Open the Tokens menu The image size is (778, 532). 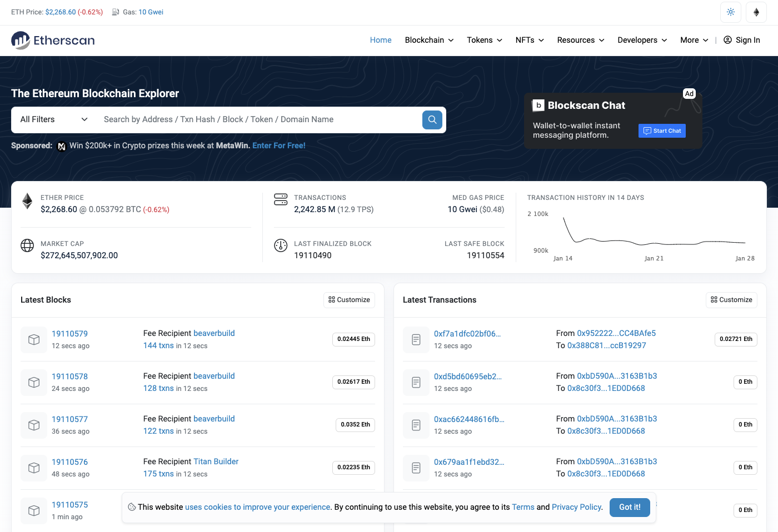click(x=483, y=40)
